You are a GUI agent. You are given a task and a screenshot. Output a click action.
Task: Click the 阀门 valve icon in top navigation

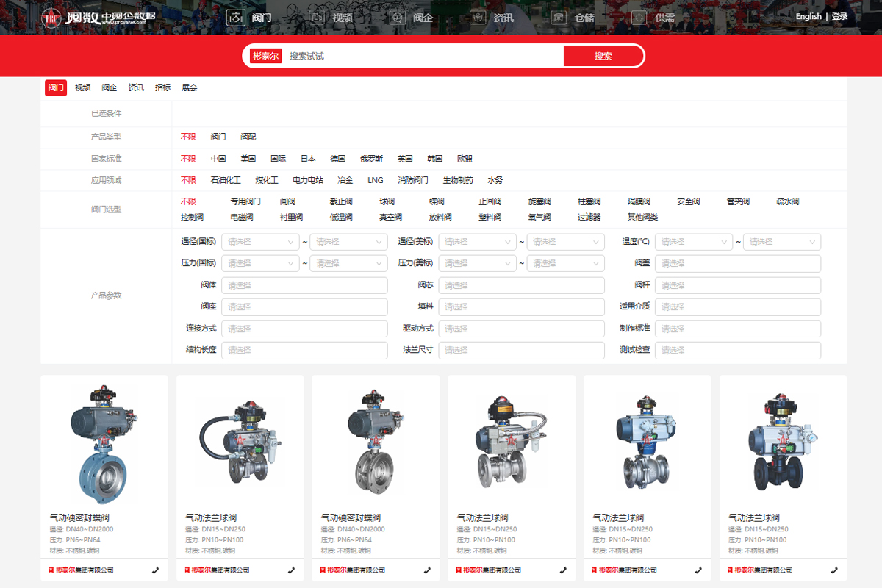[236, 18]
